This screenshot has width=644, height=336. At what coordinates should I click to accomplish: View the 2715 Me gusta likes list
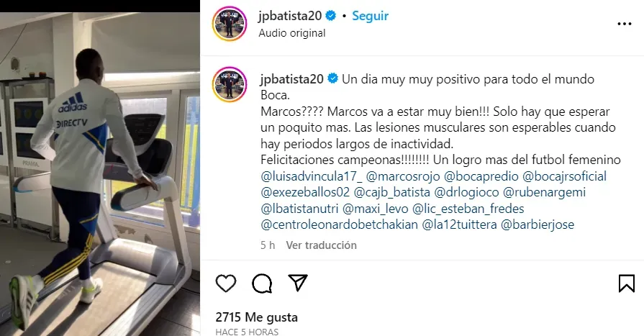257,317
